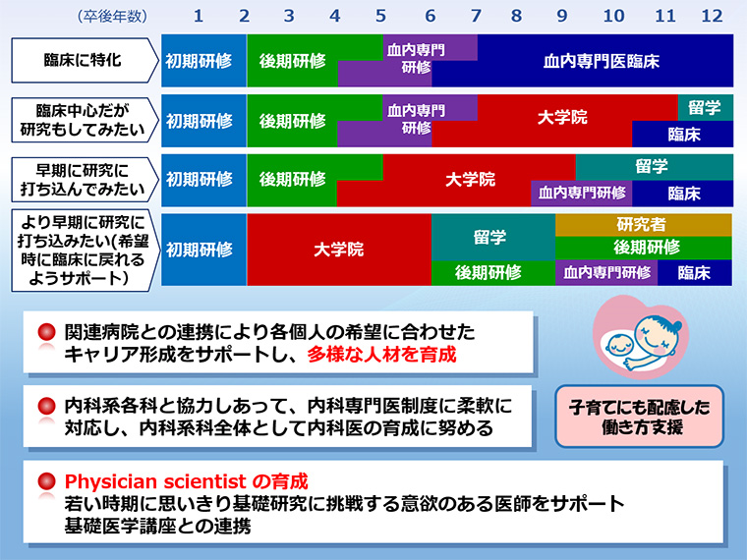Image resolution: width=747 pixels, height=560 pixels.
Task: Select the 血内専門研修 block in third row
Action: (582, 194)
